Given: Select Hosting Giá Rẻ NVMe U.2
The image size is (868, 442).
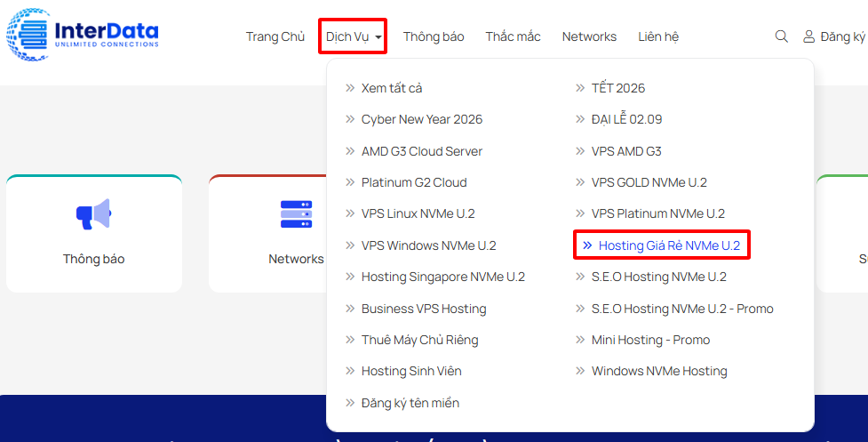Looking at the screenshot, I should (669, 245).
